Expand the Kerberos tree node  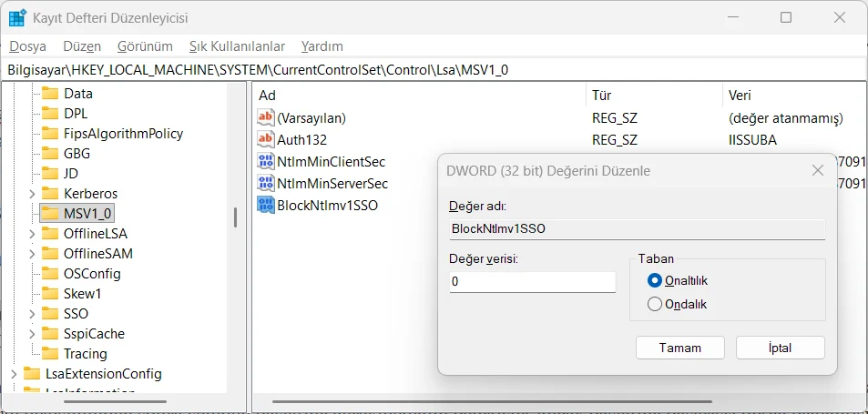tap(32, 194)
